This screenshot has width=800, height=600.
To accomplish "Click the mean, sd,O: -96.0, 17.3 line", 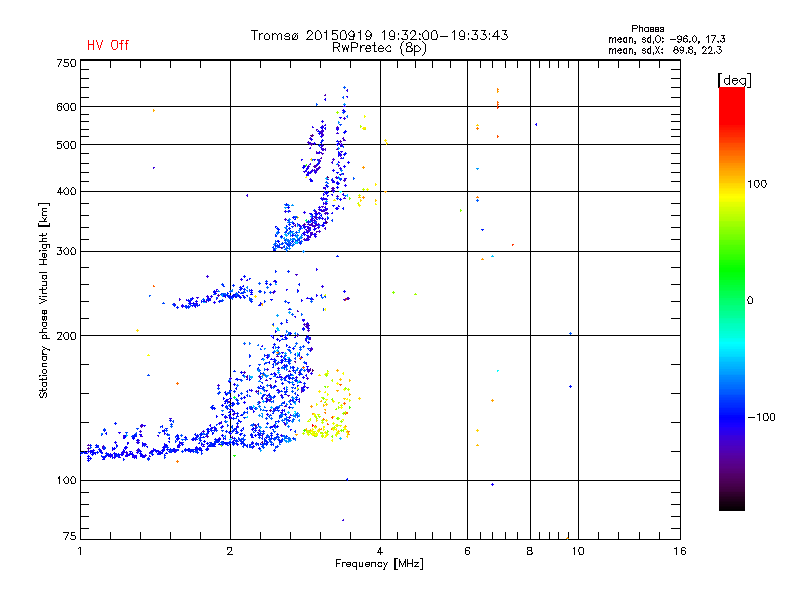I will pyautogui.click(x=666, y=39).
